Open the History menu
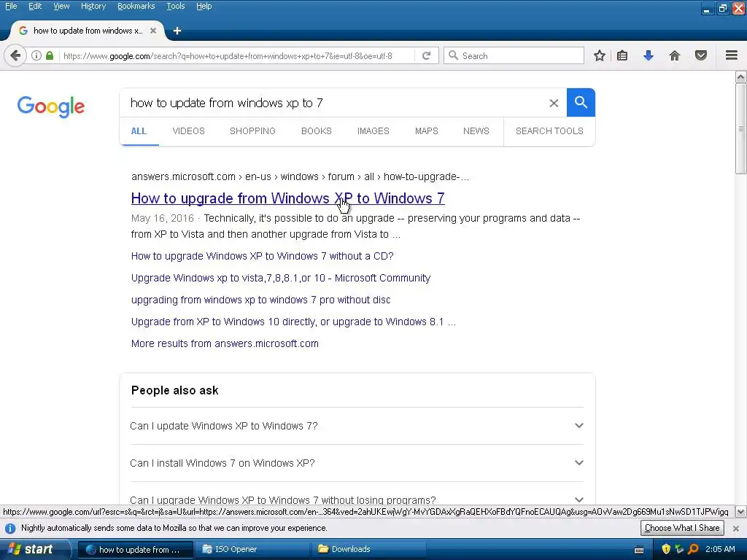747x560 pixels. coord(93,6)
